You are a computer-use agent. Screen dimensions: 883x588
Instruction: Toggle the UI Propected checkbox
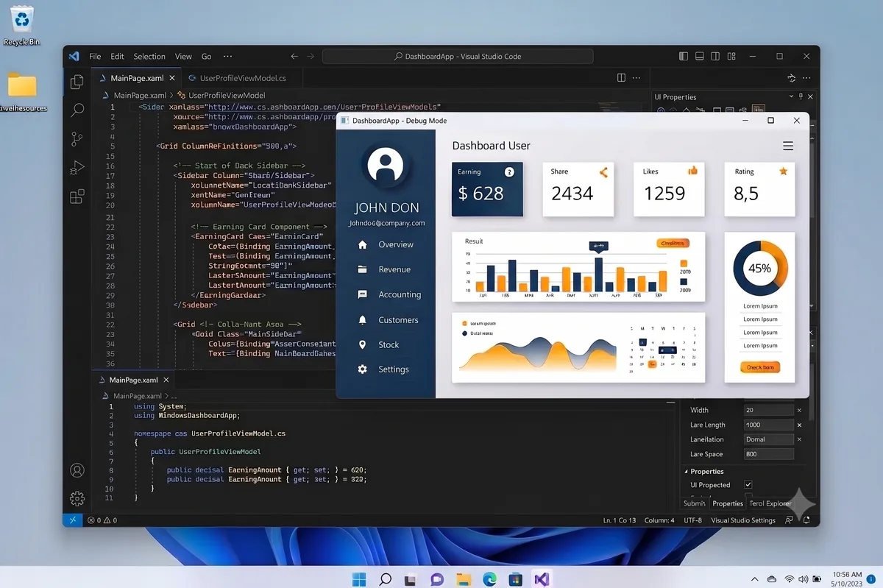click(748, 484)
